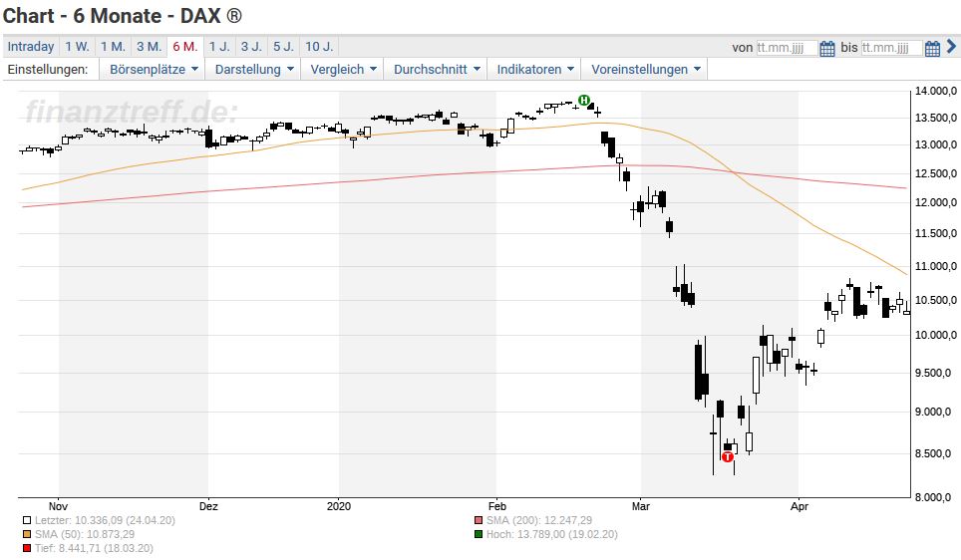Click legend text 'Tief: 8.441,71 (18.03.20)'

(x=94, y=549)
